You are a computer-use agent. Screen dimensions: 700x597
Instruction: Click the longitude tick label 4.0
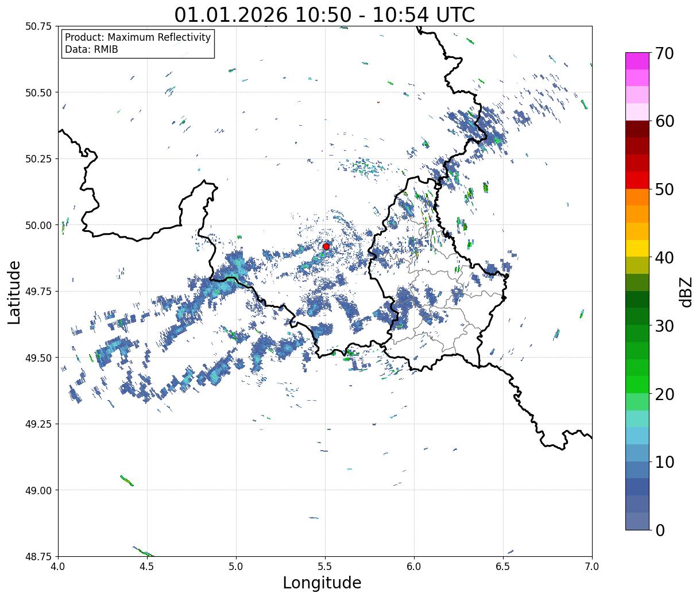pos(58,567)
